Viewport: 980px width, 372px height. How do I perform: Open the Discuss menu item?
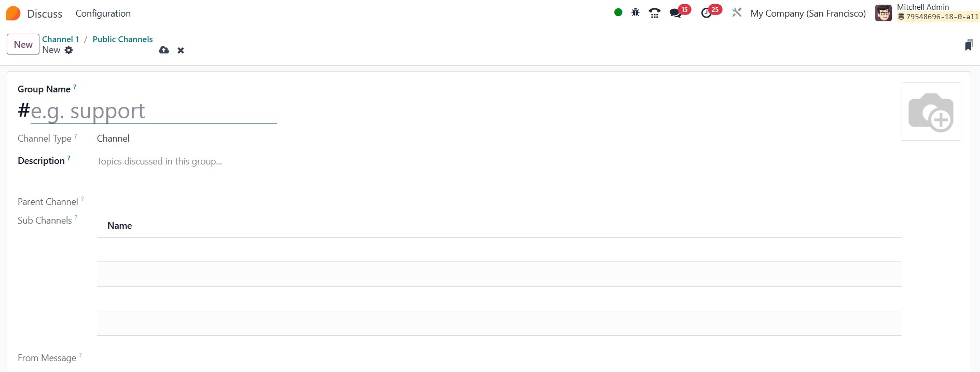point(45,14)
